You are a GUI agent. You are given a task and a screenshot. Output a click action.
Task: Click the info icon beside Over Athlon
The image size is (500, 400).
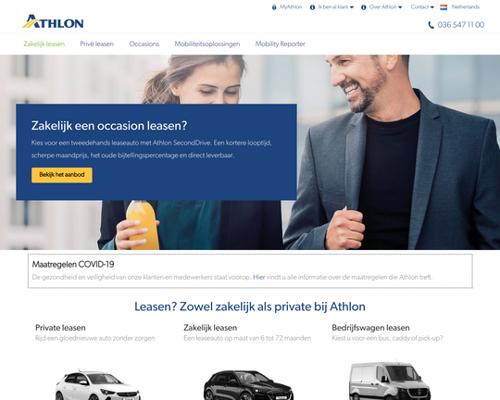pos(364,7)
